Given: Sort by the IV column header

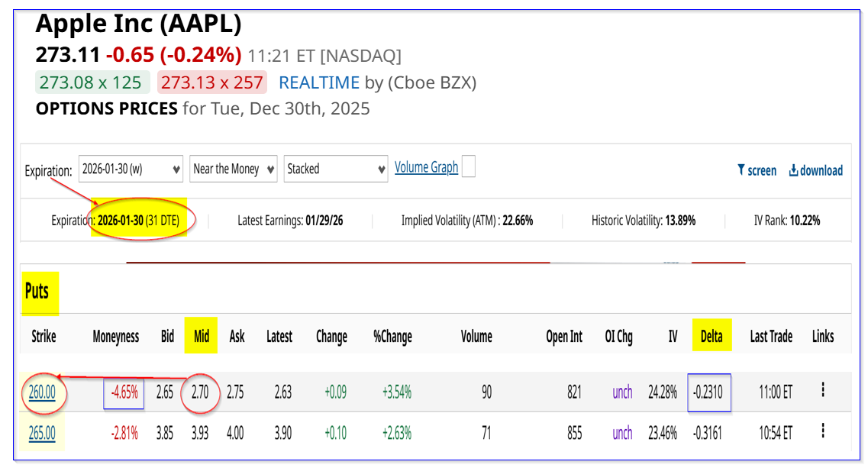Looking at the screenshot, I should [x=673, y=336].
